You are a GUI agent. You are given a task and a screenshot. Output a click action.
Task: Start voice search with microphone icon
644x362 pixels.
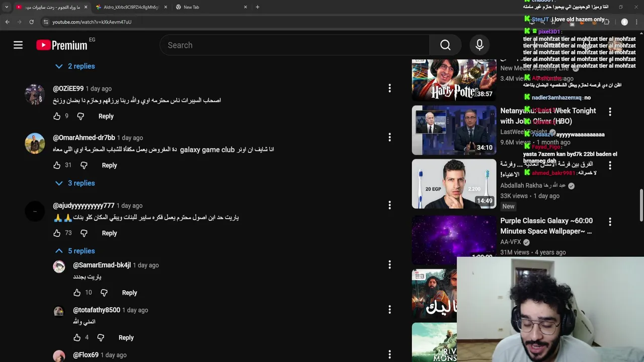pos(479,45)
